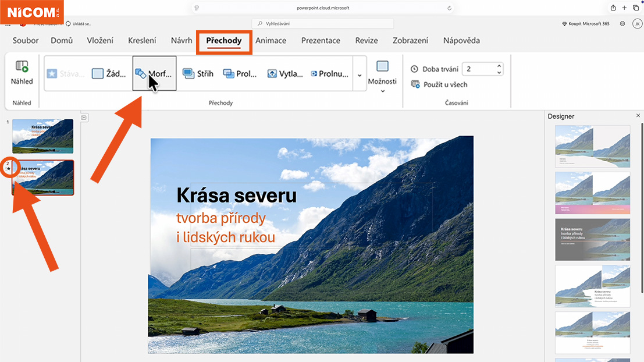Increase the duration with up stepper arrow

499,66
